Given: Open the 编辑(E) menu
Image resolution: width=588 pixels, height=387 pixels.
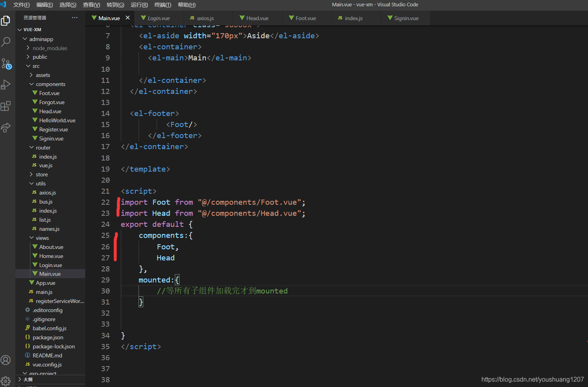Looking at the screenshot, I should 45,5.
